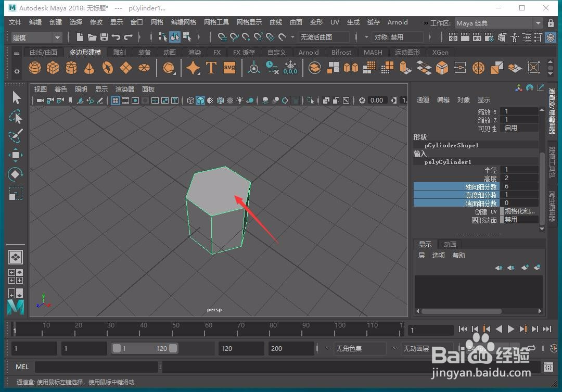Open the 圆形端面 禁用 dropdown
The height and width of the screenshot is (392, 562).
tap(519, 220)
